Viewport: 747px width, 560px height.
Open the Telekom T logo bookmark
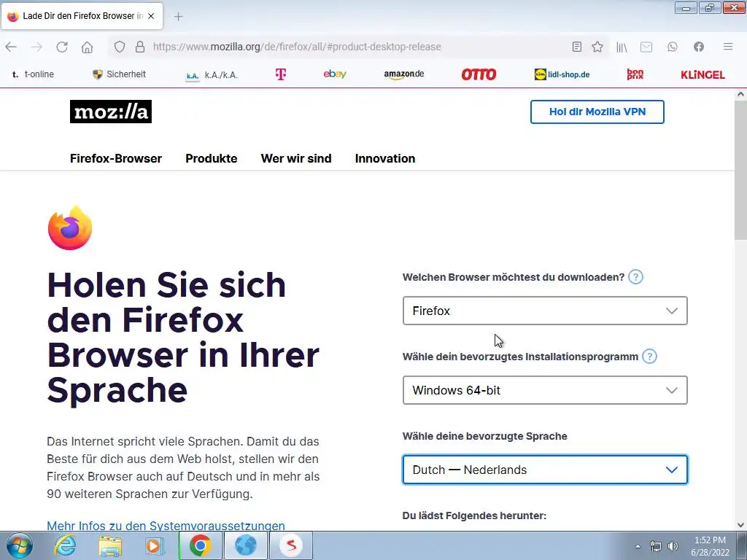281,74
